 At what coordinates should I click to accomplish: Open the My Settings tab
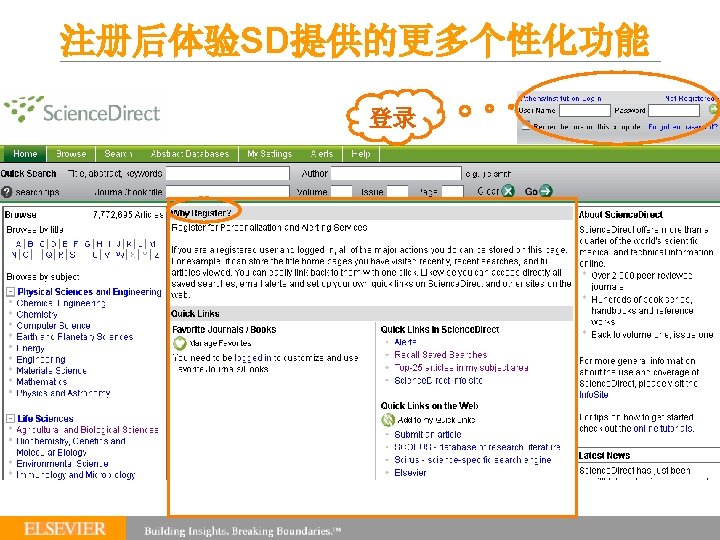coord(270,154)
